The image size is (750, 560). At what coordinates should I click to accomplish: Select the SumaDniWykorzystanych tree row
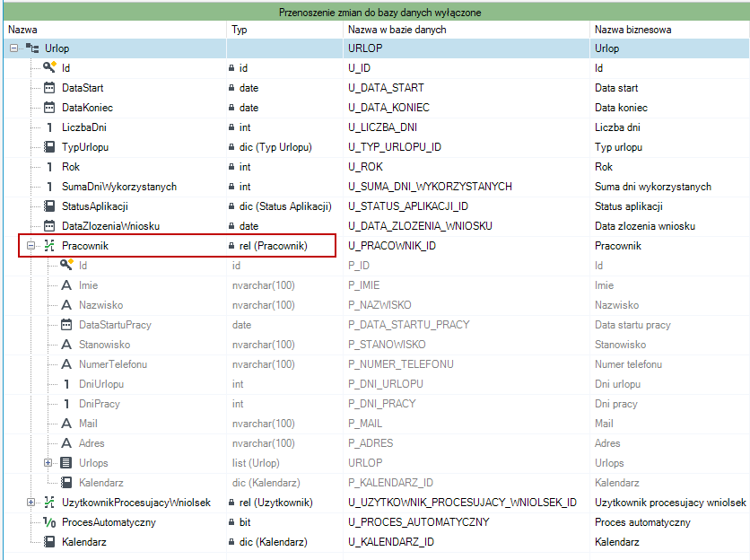click(377, 187)
